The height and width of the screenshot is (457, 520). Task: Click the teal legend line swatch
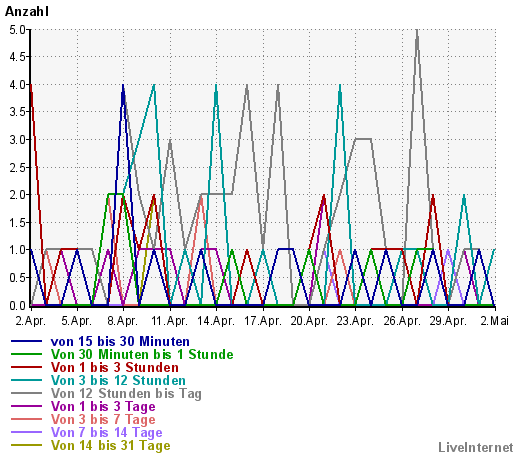[x=26, y=380]
